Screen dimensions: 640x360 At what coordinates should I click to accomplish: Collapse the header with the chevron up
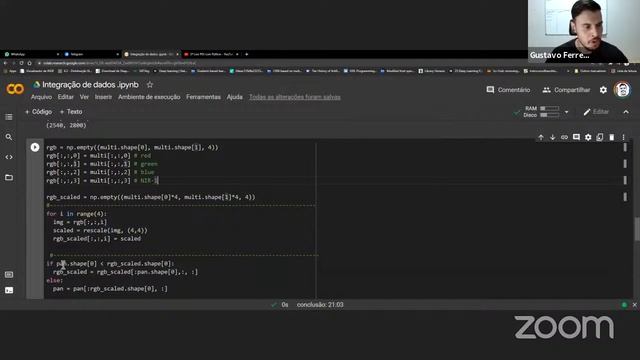tap(626, 112)
